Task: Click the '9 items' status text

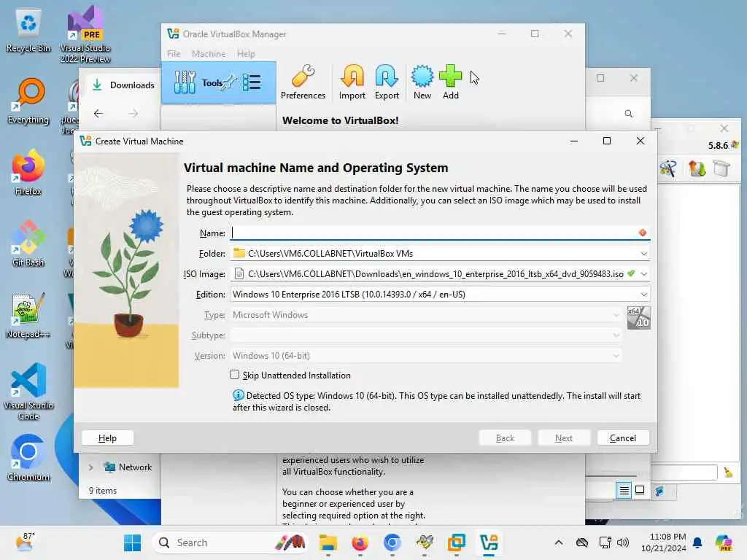Action: coord(103,491)
